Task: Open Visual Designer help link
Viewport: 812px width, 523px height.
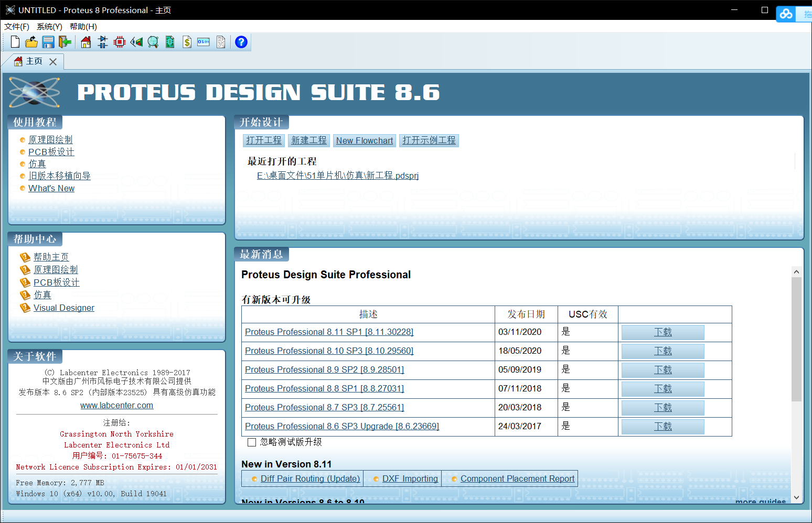Action: [64, 308]
